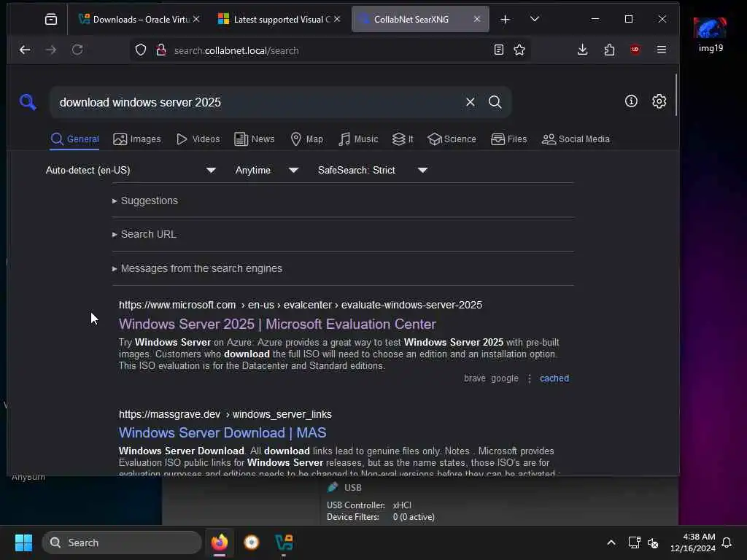The image size is (747, 560).
Task: Open the SafeSearch Strict dropdown
Action: [x=372, y=170]
